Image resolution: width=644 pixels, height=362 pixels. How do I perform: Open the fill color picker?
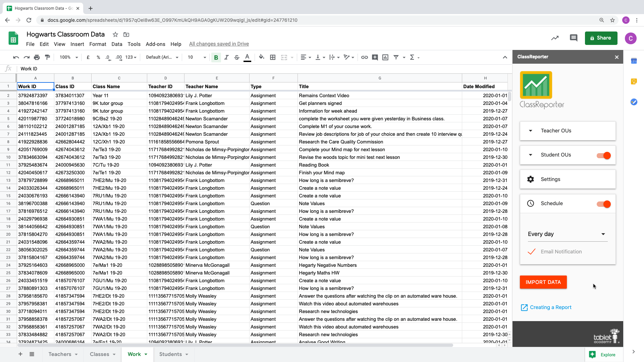[262, 57]
